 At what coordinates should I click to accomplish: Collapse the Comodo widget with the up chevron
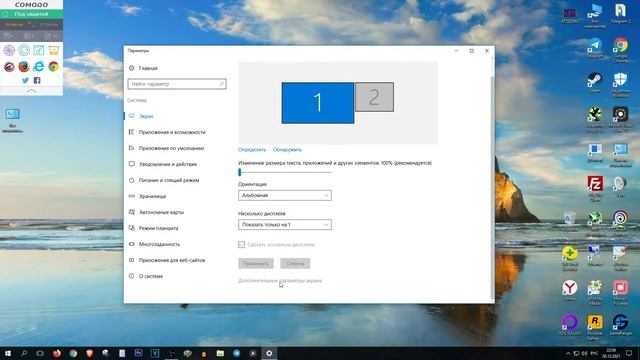(x=31, y=91)
